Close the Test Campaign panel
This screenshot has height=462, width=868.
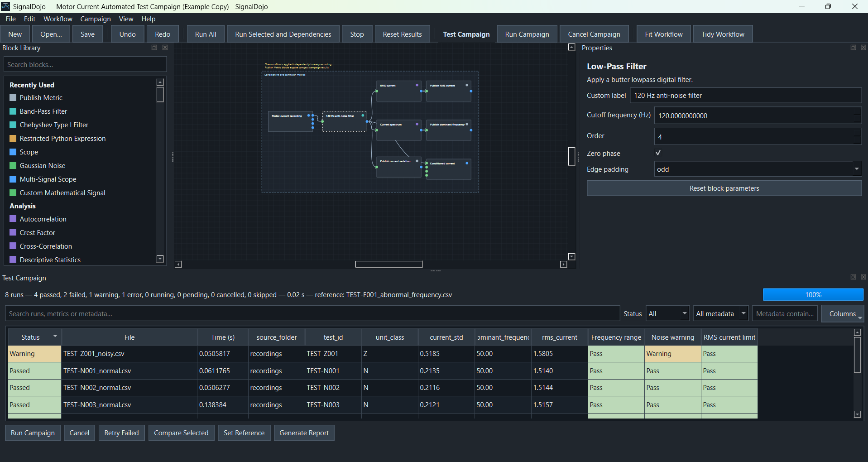pyautogui.click(x=863, y=277)
